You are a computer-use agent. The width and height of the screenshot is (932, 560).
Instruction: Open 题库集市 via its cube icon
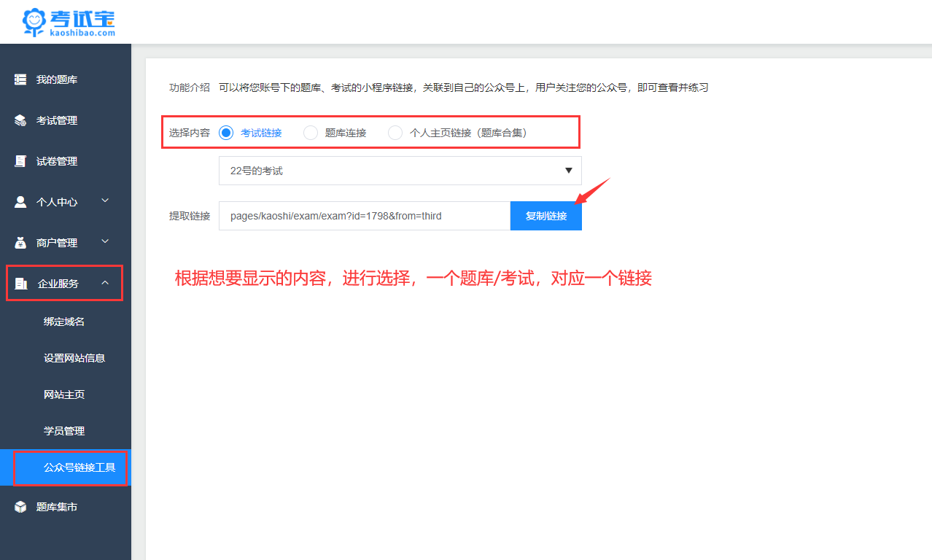pos(20,506)
